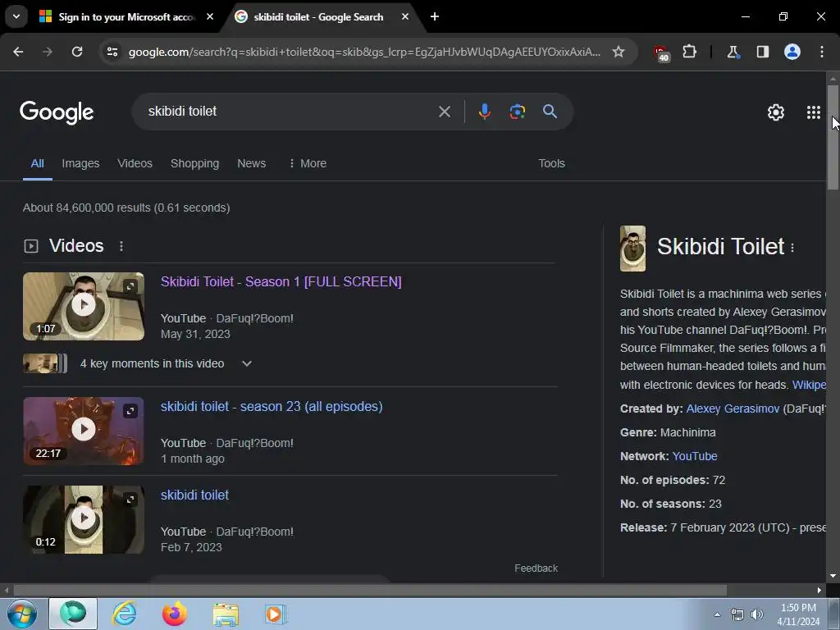Open search Tools

pyautogui.click(x=551, y=163)
